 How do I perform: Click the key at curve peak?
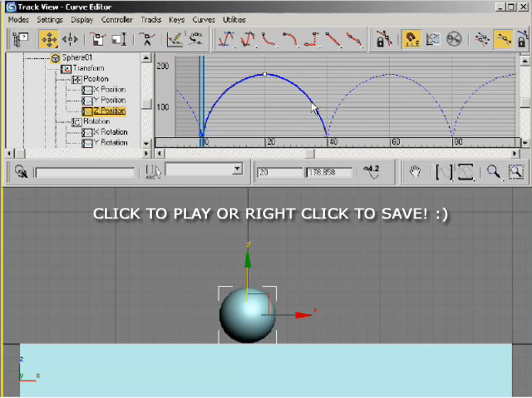point(265,74)
